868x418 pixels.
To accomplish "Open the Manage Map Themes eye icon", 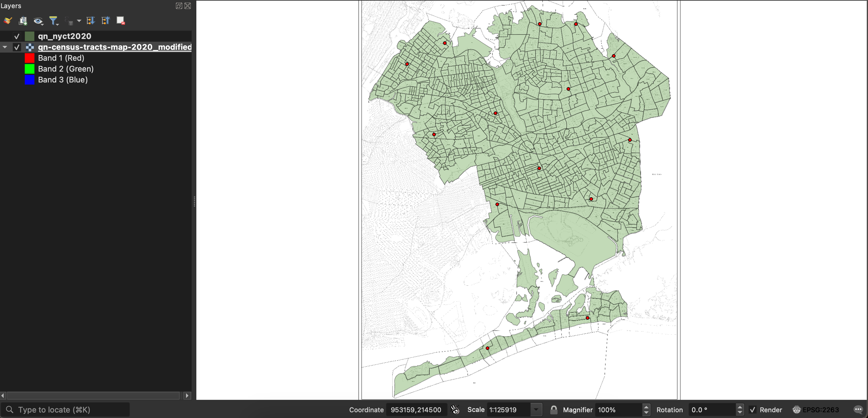I will (x=38, y=21).
